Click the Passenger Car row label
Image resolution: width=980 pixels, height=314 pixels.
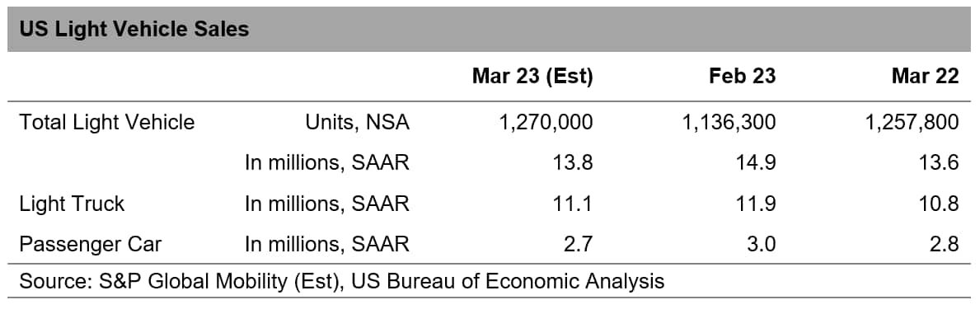coord(91,244)
